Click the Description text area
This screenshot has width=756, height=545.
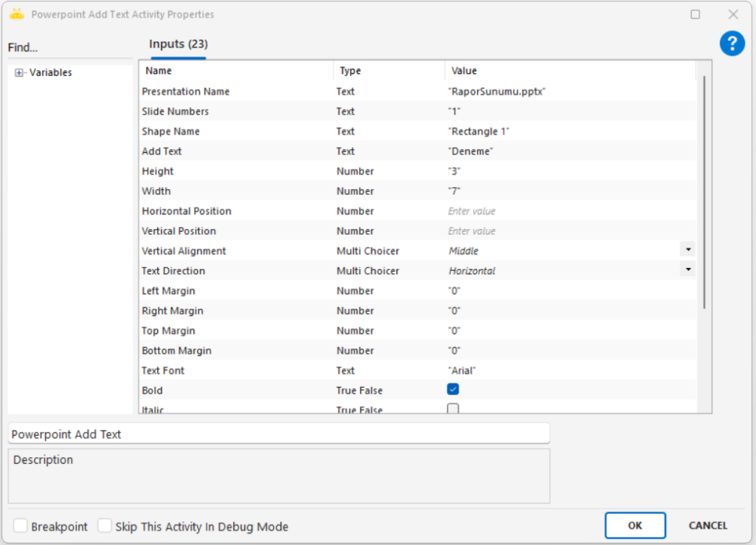(x=279, y=476)
